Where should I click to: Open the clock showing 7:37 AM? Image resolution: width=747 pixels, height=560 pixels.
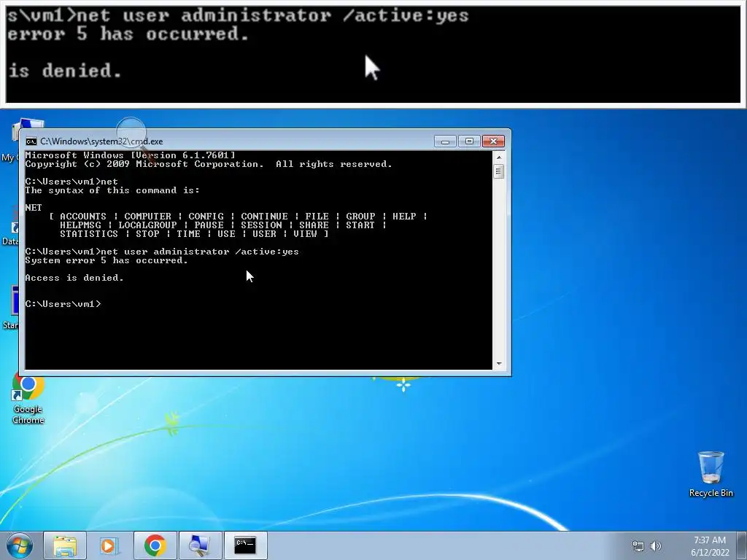coord(709,540)
